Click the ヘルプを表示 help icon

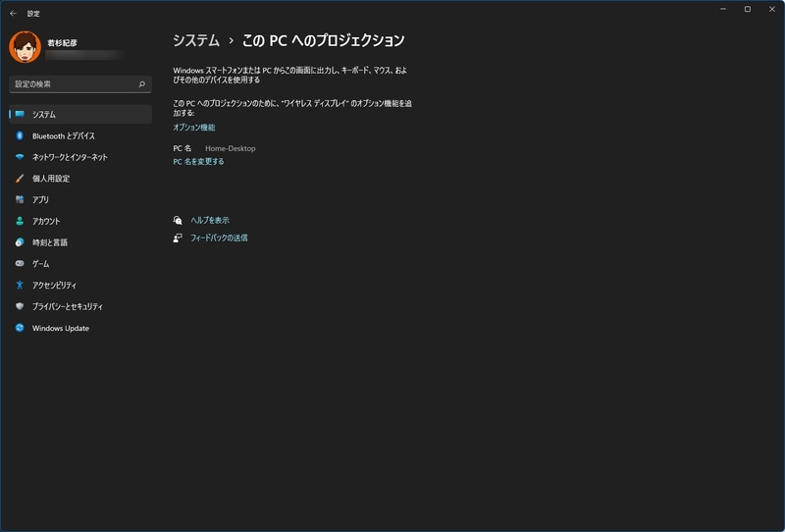(x=178, y=220)
